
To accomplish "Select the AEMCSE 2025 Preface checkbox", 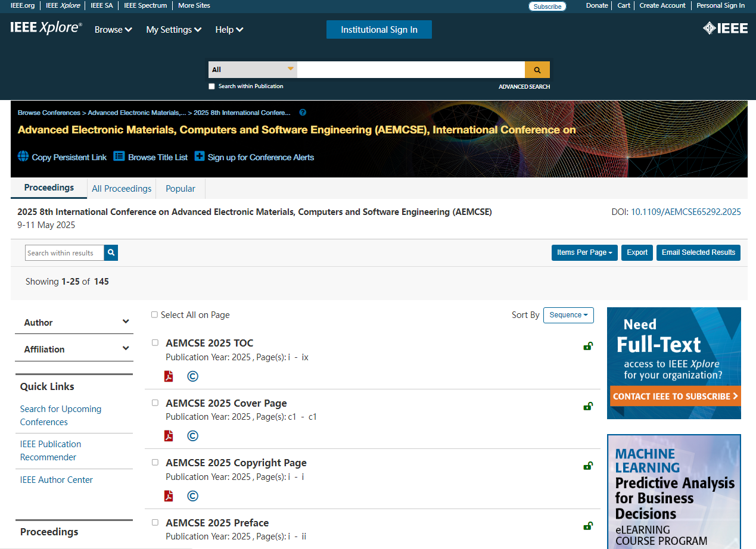I will pos(155,522).
